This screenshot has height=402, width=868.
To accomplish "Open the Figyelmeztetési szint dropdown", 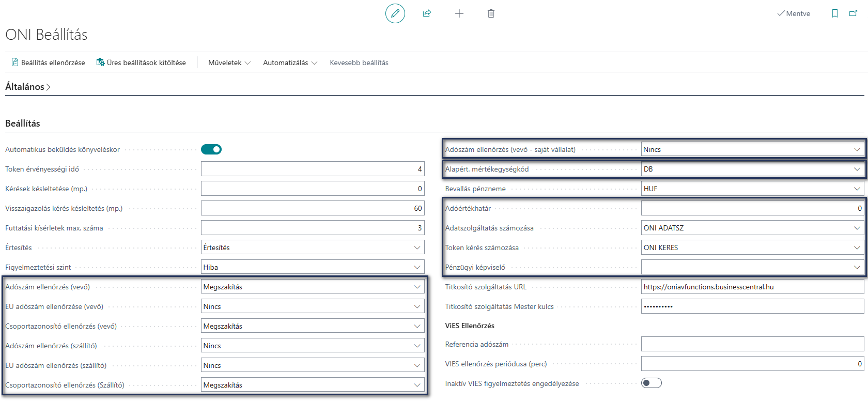I will [313, 267].
